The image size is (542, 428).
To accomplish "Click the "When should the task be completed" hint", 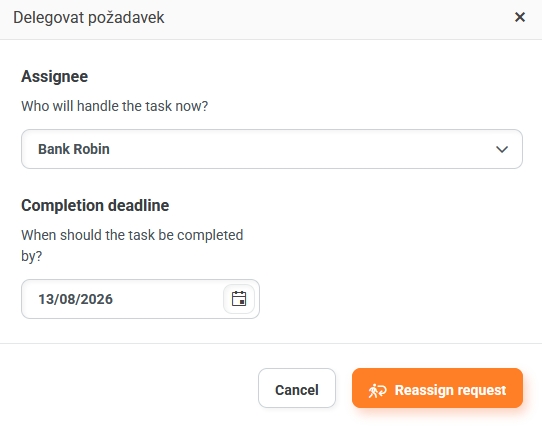I will (x=132, y=235).
